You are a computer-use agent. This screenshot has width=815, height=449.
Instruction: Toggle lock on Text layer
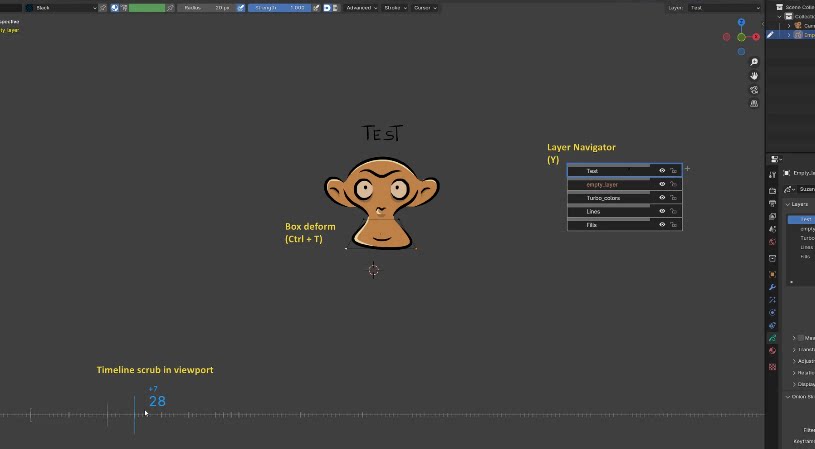pos(674,170)
